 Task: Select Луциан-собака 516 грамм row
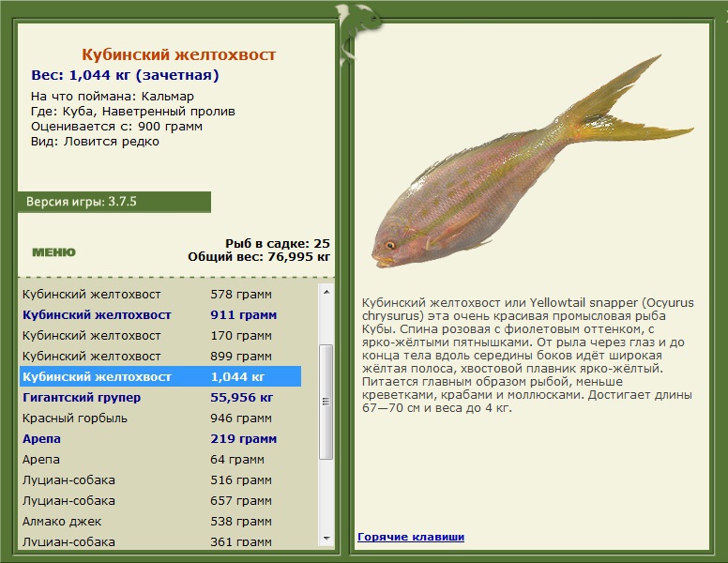click(x=160, y=479)
